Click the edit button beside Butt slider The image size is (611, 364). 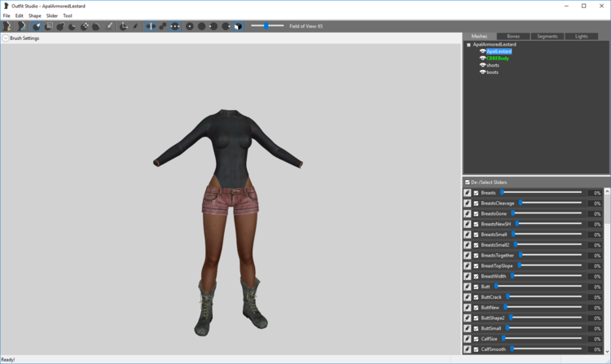[x=468, y=287]
